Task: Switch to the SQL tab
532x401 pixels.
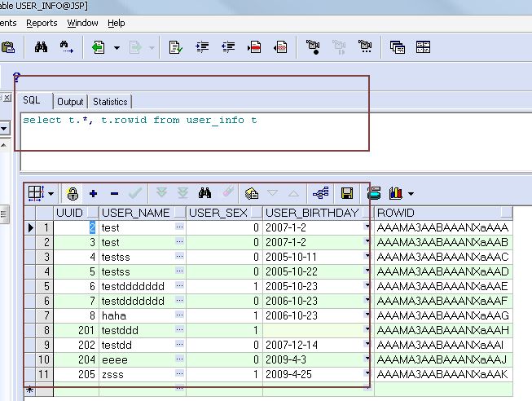Action: tap(32, 100)
